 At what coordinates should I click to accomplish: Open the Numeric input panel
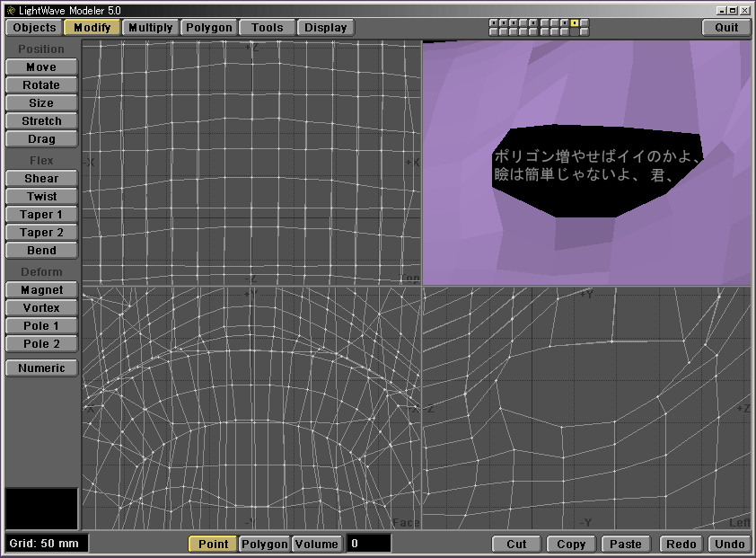click(41, 368)
